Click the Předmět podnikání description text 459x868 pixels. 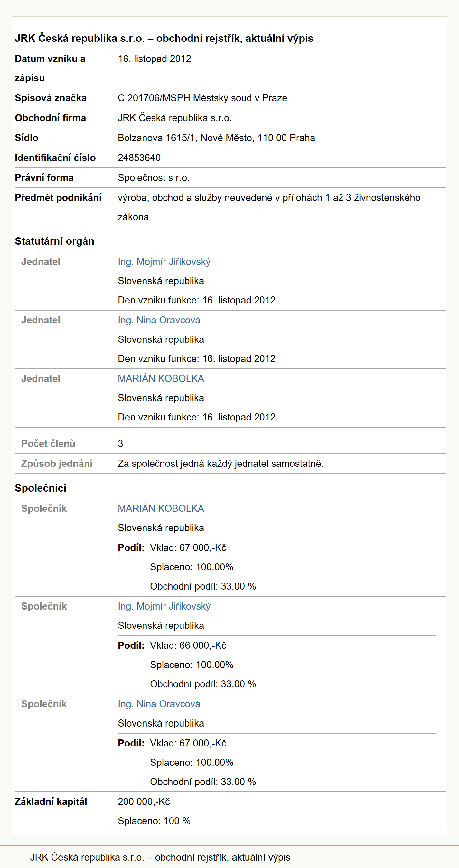coord(269,207)
